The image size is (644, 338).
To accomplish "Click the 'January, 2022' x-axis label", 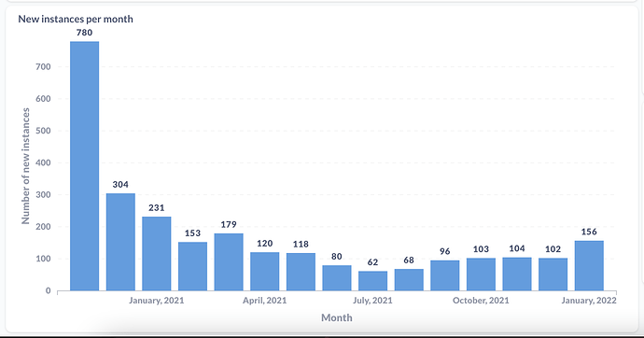I will (589, 301).
